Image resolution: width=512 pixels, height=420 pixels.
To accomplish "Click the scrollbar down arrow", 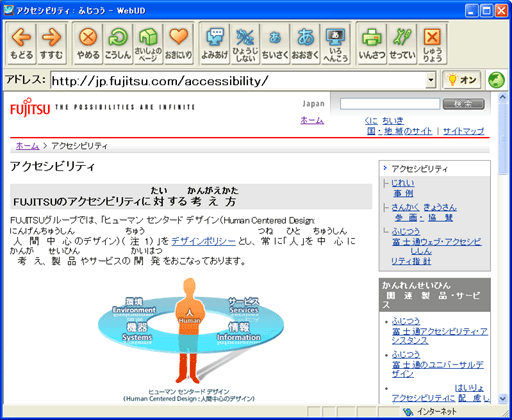I will (x=502, y=398).
